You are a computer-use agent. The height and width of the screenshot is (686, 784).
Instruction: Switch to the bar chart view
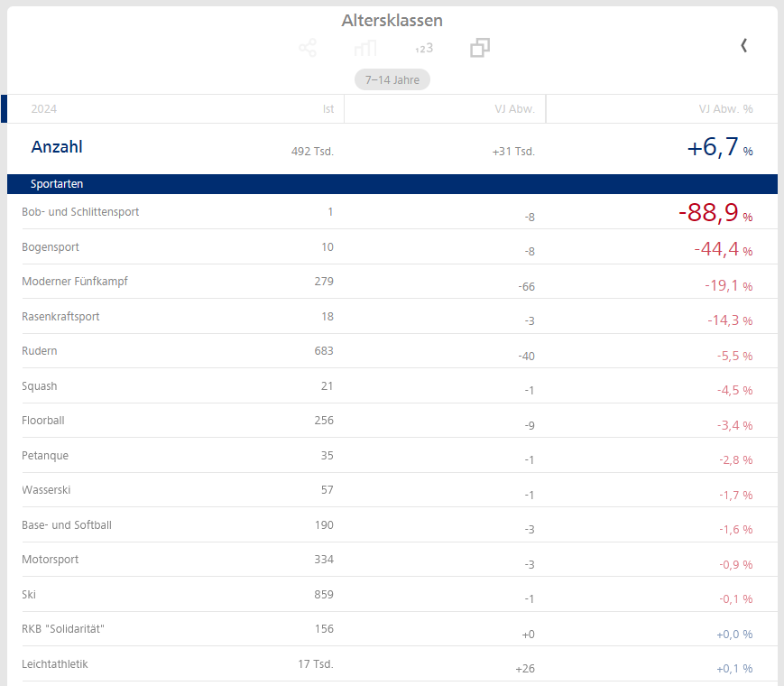tap(365, 48)
